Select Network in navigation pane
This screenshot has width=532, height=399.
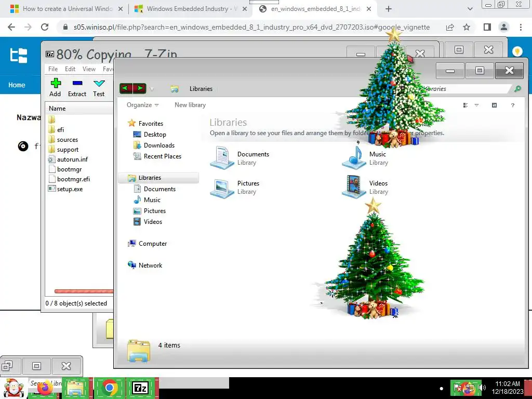145,265
